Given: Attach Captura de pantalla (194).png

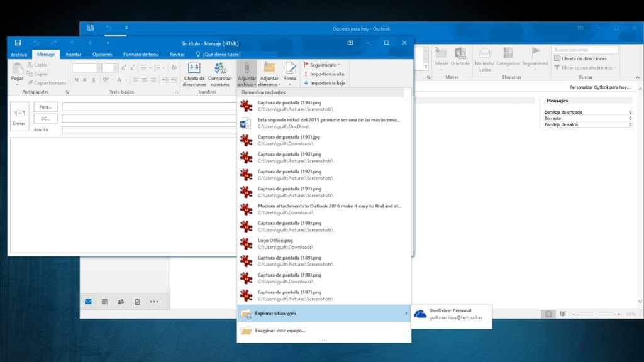Looking at the screenshot, I should [324, 106].
